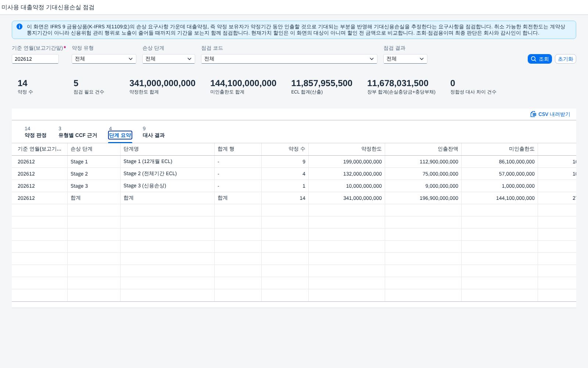Screen dimensions: 588x368
Task: Click the 점검 필요 건수 KPI value 5
Action: click(76, 84)
